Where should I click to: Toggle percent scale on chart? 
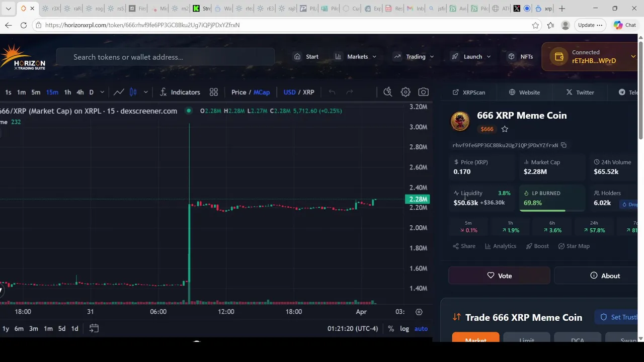pos(391,329)
